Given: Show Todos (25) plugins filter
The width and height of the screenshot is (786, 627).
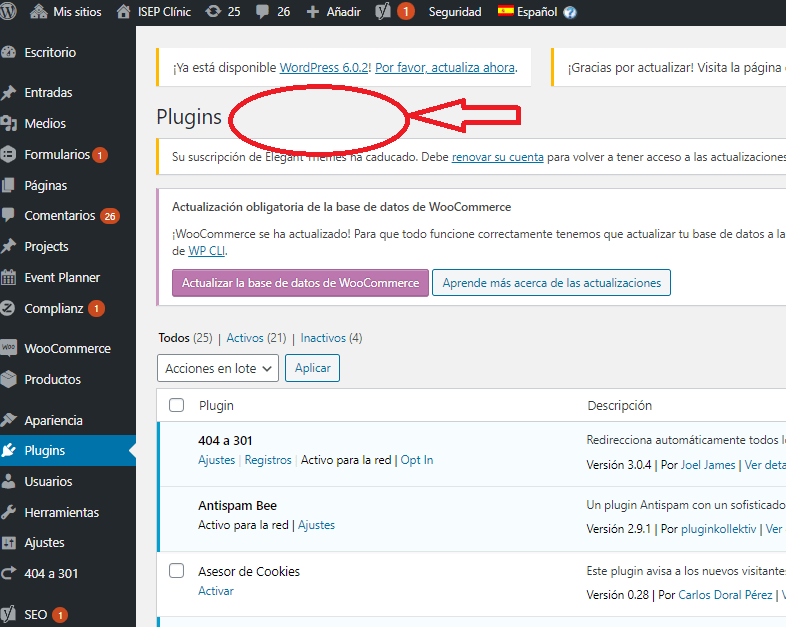Looking at the screenshot, I should coord(185,338).
